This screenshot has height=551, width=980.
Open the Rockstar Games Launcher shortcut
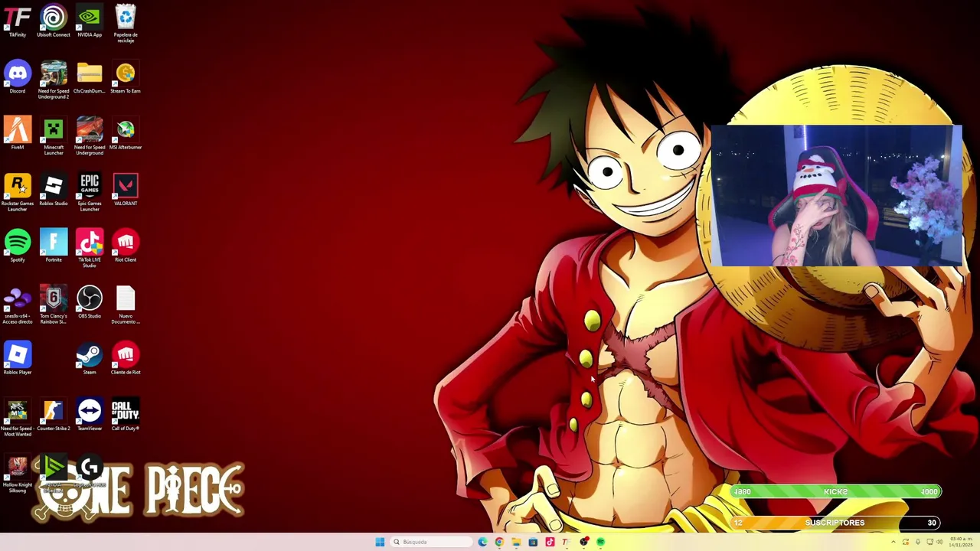(18, 192)
